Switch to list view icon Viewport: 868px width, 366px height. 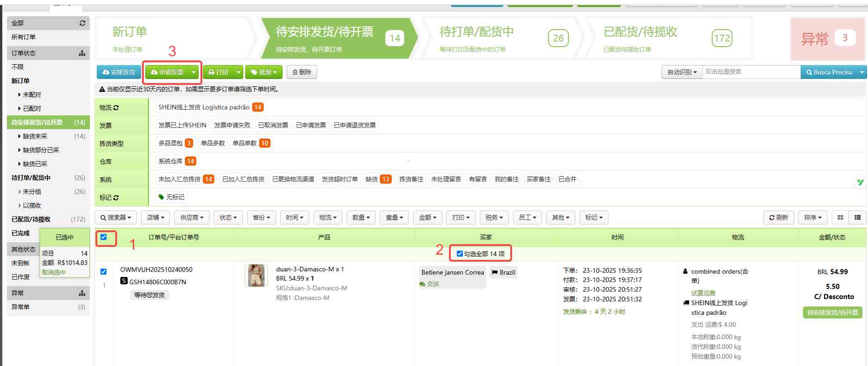pyautogui.click(x=857, y=217)
